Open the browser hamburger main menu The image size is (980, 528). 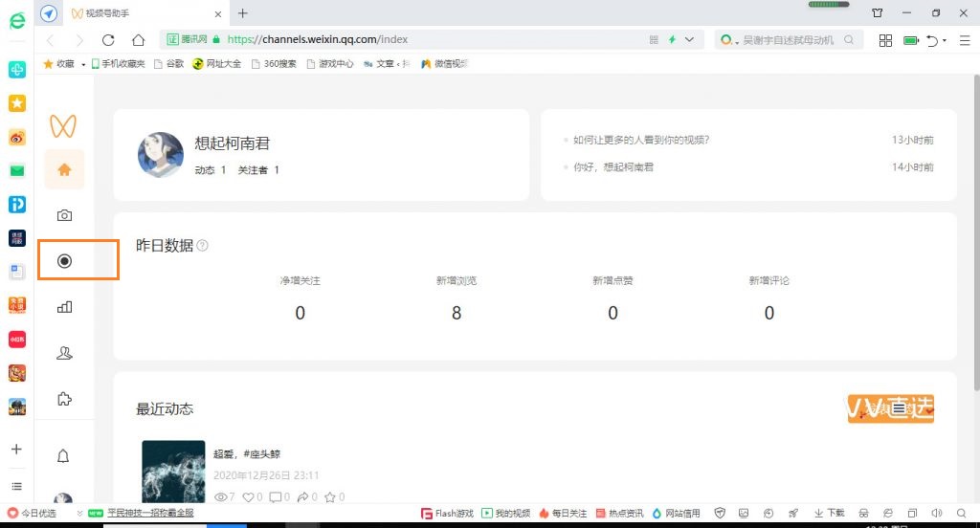pos(966,40)
